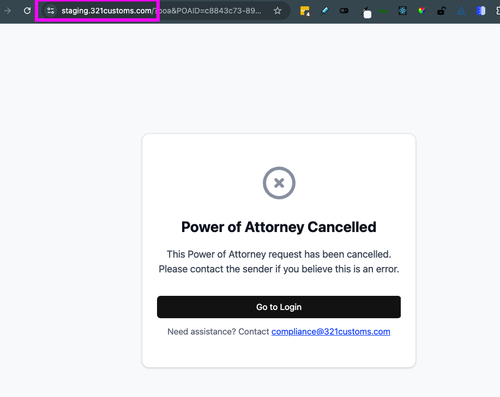
Task: Open the black unlocked padlock extension
Action: pyautogui.click(x=441, y=11)
